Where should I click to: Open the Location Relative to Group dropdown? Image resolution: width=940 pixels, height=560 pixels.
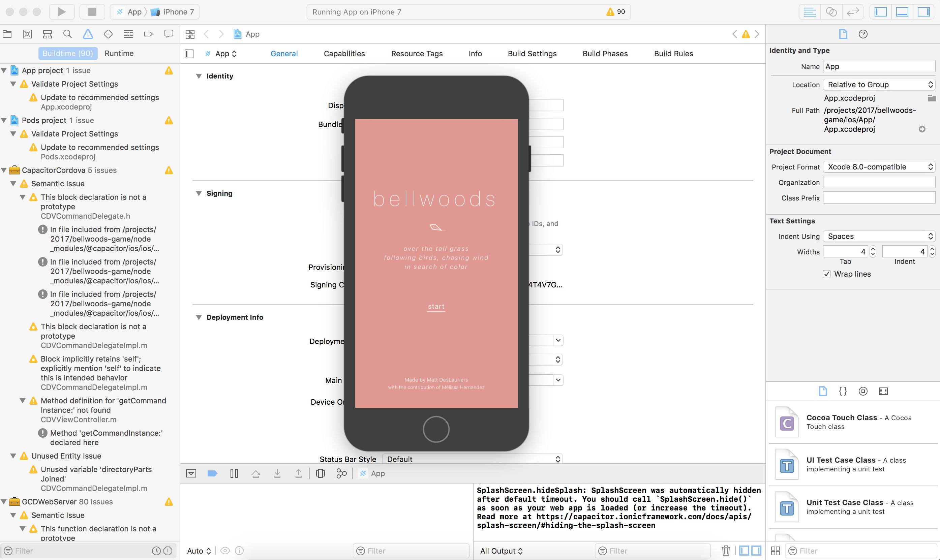point(879,85)
